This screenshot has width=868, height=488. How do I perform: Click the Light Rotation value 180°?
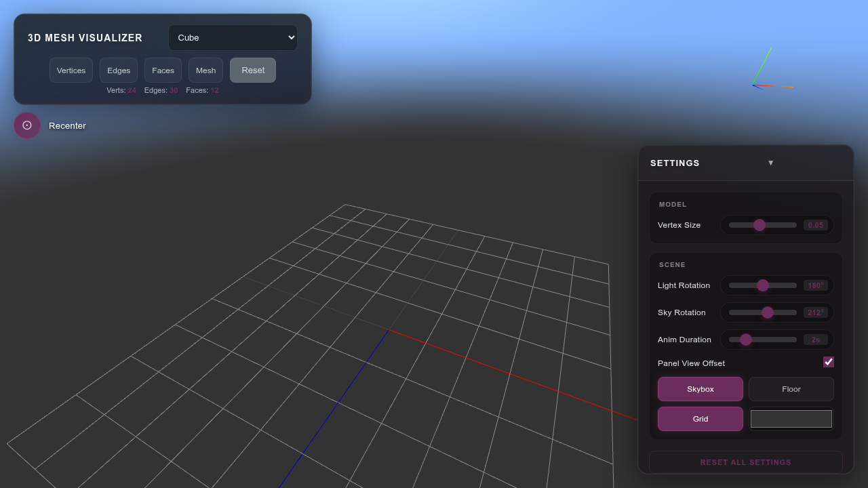[816, 285]
